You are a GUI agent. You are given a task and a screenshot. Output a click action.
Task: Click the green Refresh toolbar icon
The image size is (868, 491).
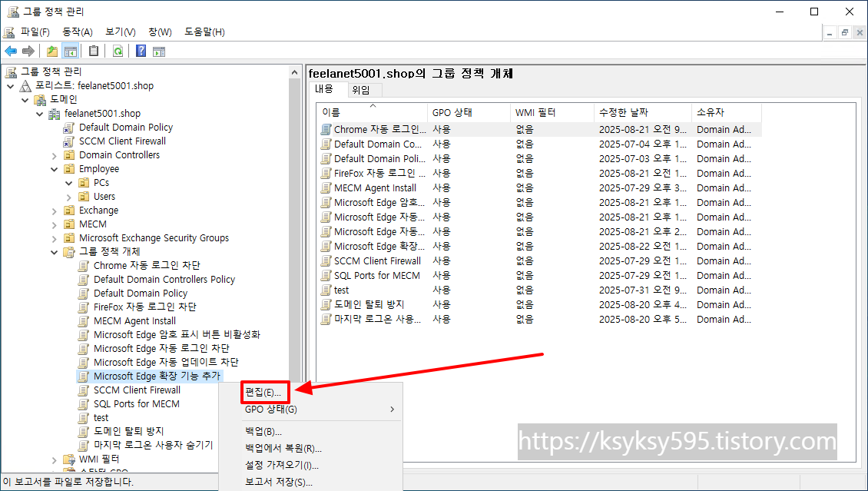(118, 51)
